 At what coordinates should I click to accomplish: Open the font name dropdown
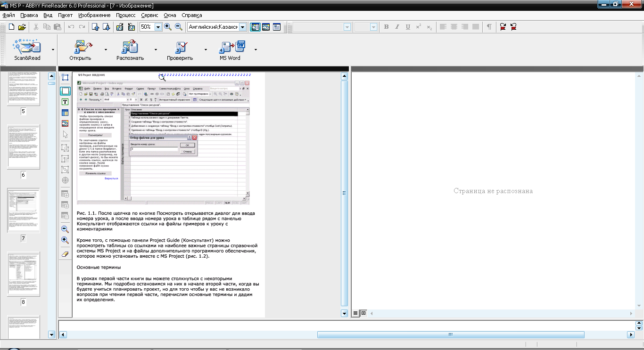[347, 27]
